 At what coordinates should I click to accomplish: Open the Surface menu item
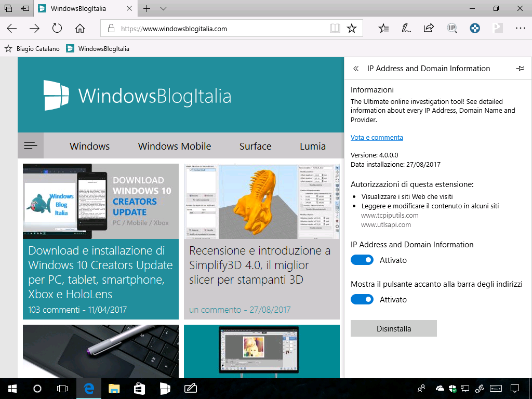click(x=255, y=146)
